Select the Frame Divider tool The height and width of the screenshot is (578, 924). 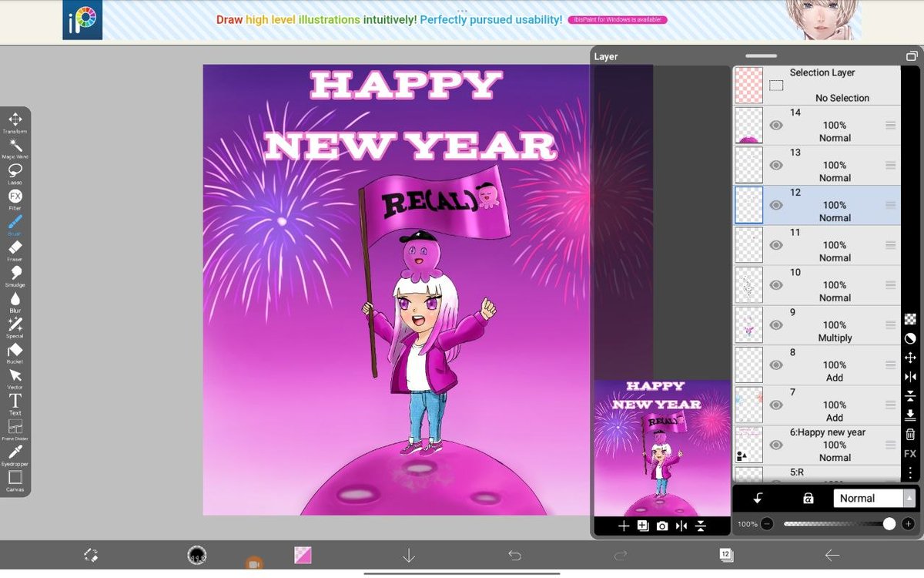coord(15,429)
